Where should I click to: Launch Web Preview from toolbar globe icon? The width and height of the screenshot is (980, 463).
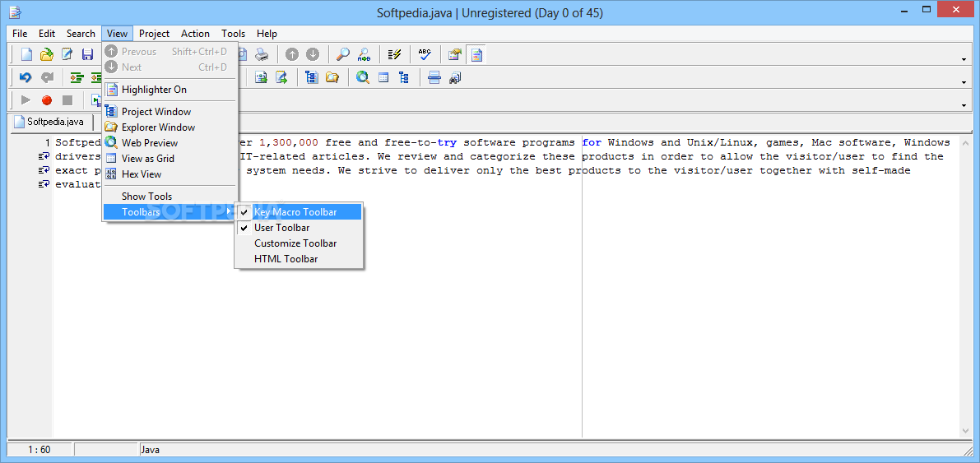tap(363, 77)
